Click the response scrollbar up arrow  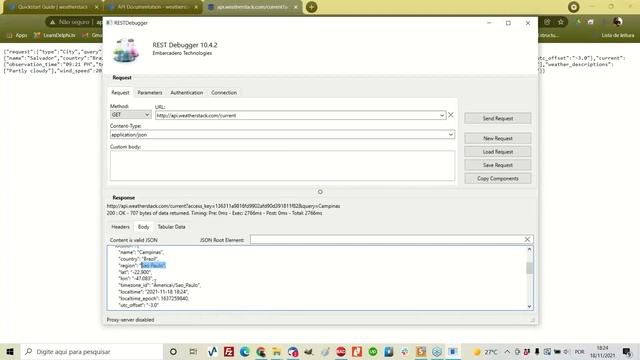tap(529, 249)
